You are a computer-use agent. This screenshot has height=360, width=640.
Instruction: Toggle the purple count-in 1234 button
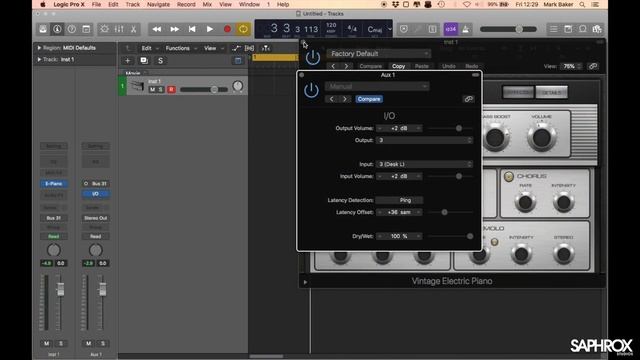451,29
